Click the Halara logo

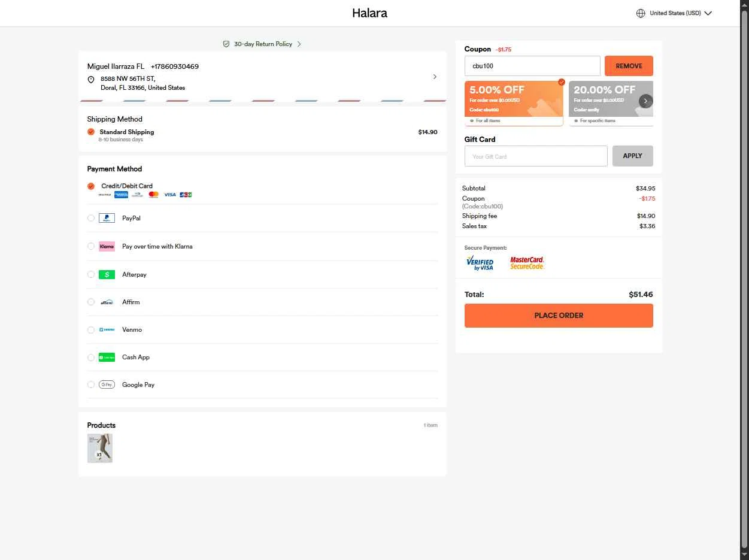pos(369,13)
